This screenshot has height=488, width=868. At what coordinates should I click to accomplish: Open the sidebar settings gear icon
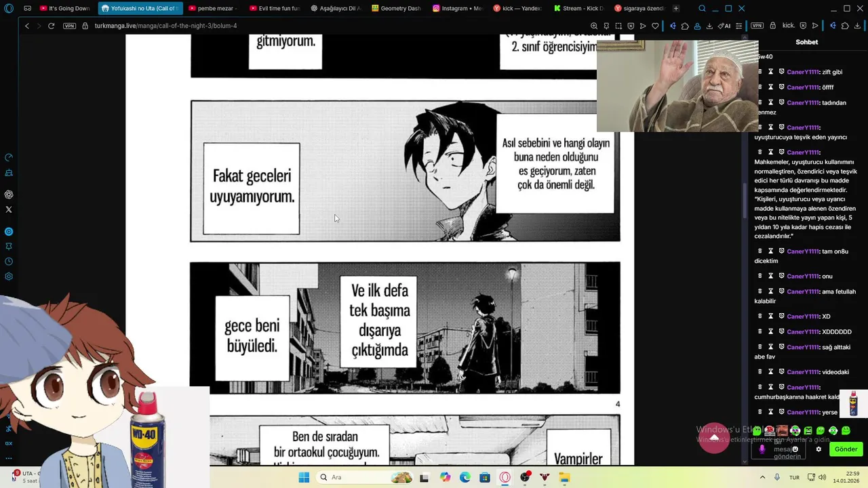click(x=9, y=277)
